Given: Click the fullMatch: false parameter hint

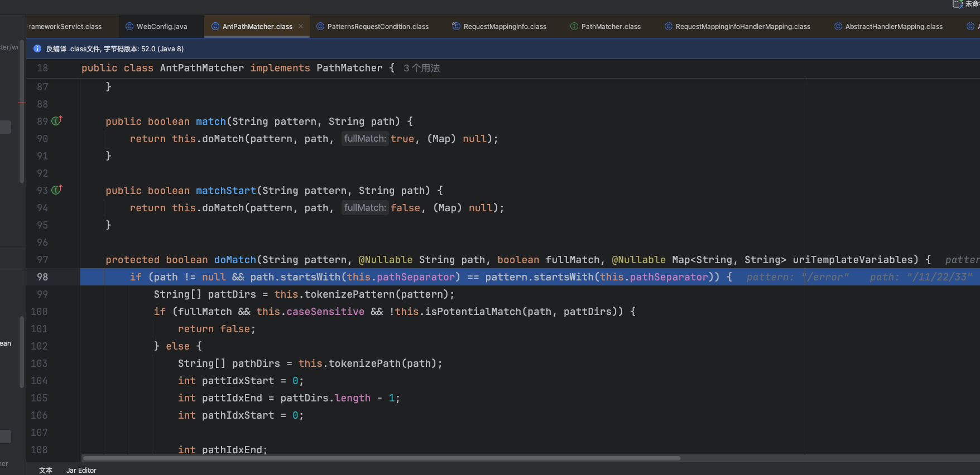Looking at the screenshot, I should tap(365, 207).
